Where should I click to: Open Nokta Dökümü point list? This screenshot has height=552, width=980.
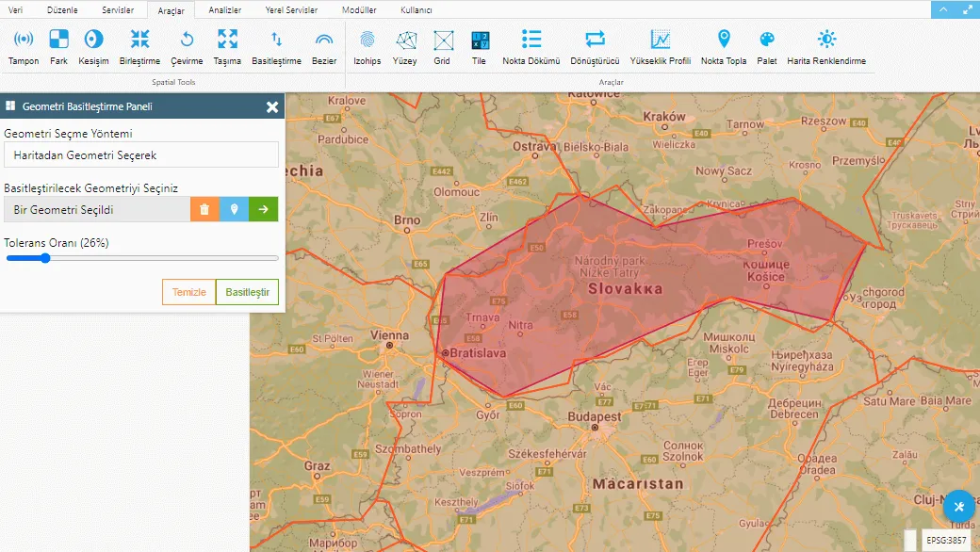pyautogui.click(x=531, y=47)
